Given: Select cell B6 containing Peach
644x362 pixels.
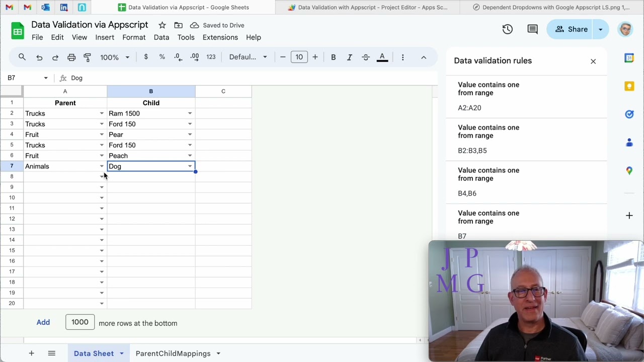Looking at the screenshot, I should (151, 156).
